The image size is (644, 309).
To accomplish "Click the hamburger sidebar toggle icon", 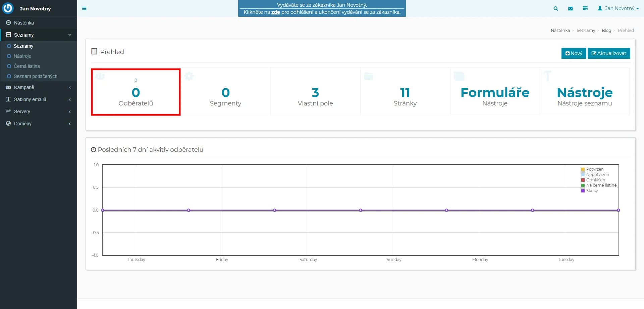I will tap(84, 8).
